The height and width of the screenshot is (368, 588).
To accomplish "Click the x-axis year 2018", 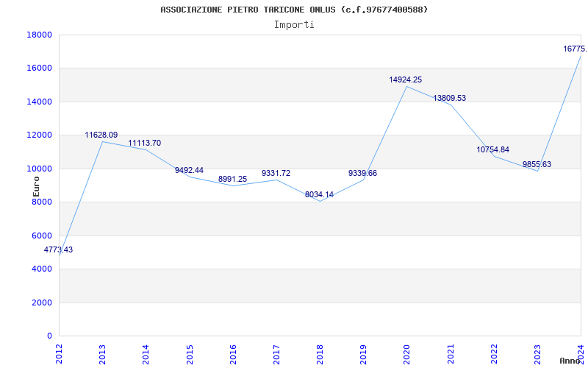I will pos(320,354).
